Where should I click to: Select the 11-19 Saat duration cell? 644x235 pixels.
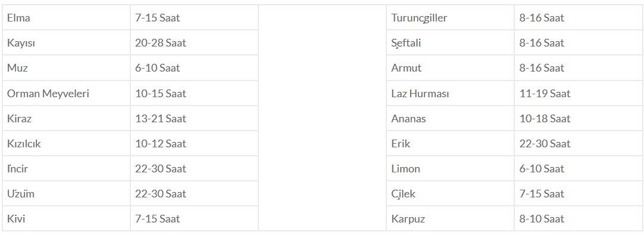tap(579, 94)
